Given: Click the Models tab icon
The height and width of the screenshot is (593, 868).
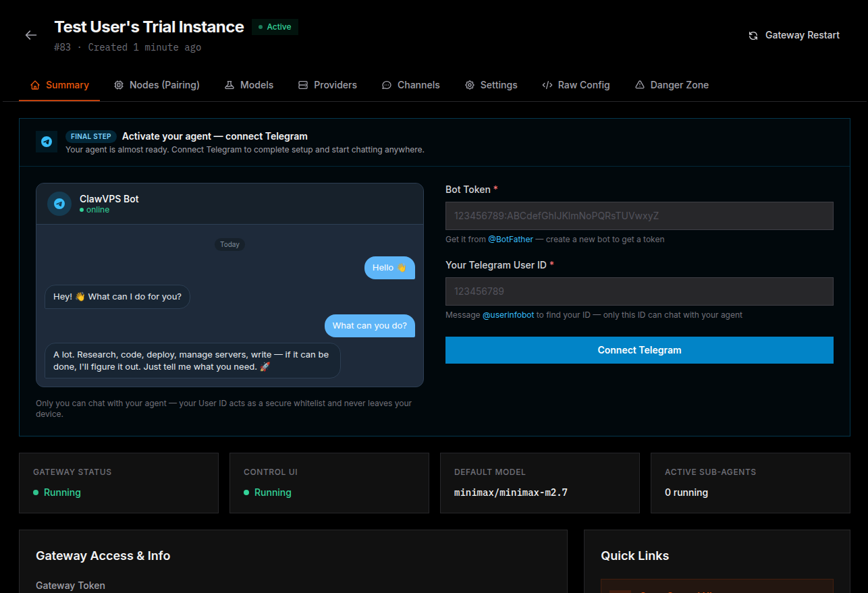Looking at the screenshot, I should (x=229, y=85).
